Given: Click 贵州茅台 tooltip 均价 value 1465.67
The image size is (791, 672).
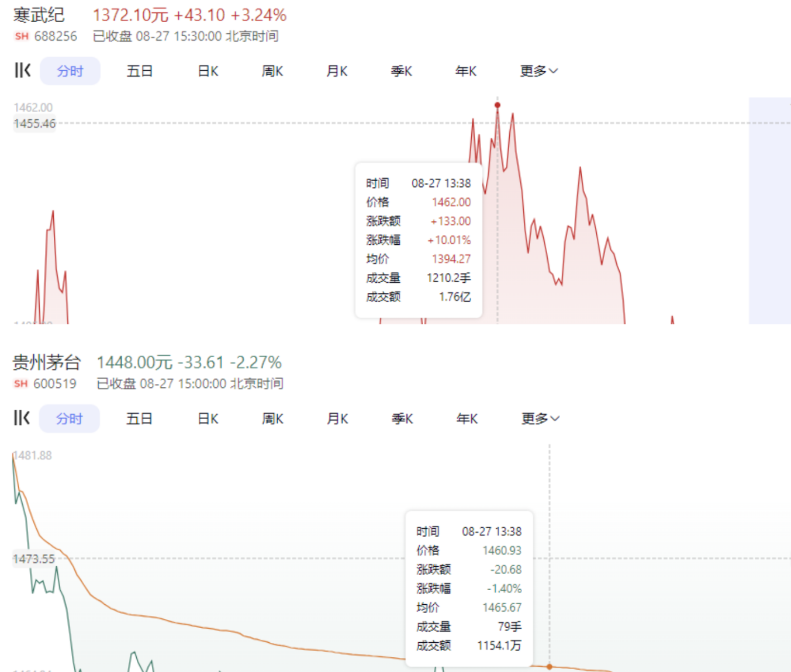Looking at the screenshot, I should tap(502, 608).
